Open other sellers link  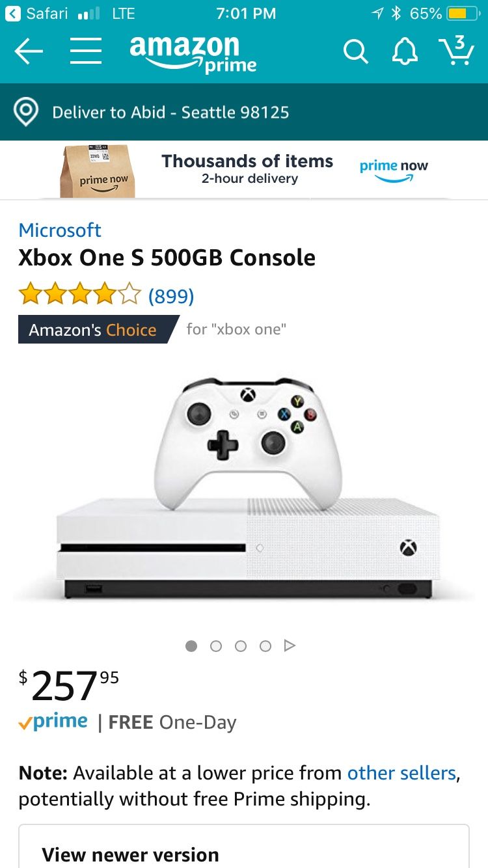(x=401, y=773)
